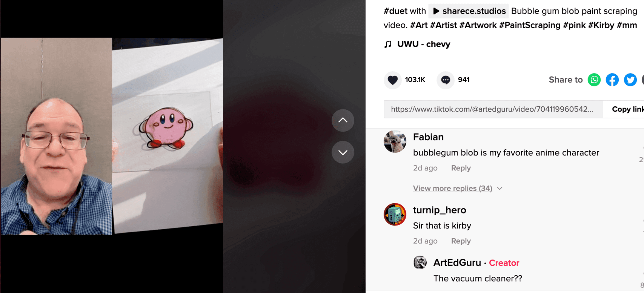Click the chevron beside View more replies

[x=500, y=188]
